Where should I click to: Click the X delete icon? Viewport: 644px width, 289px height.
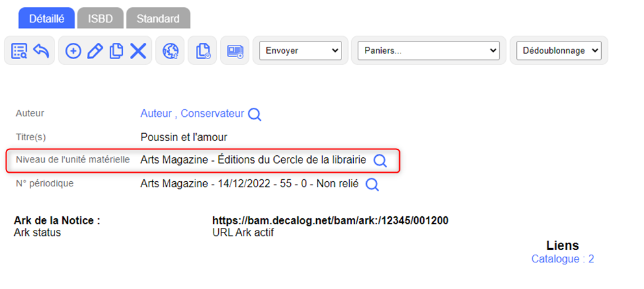138,51
